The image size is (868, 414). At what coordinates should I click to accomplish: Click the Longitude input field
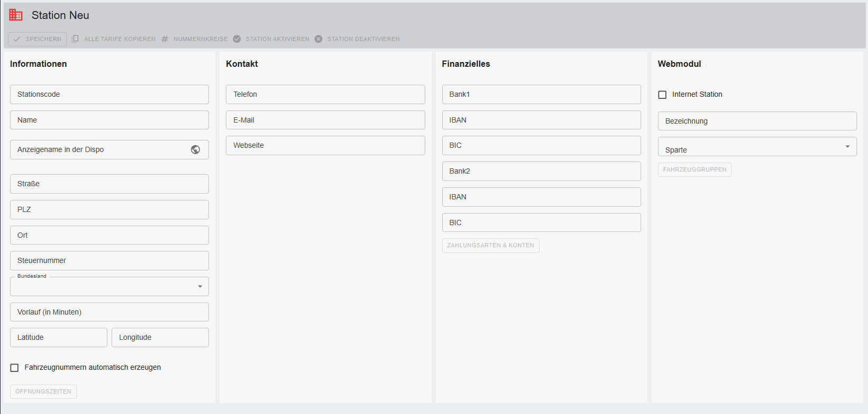[160, 338]
